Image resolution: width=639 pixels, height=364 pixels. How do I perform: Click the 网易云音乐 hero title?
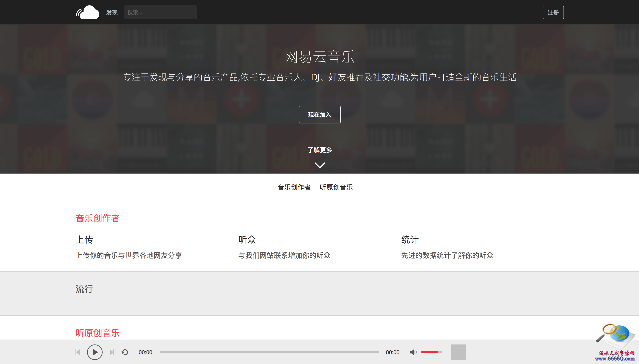[320, 57]
